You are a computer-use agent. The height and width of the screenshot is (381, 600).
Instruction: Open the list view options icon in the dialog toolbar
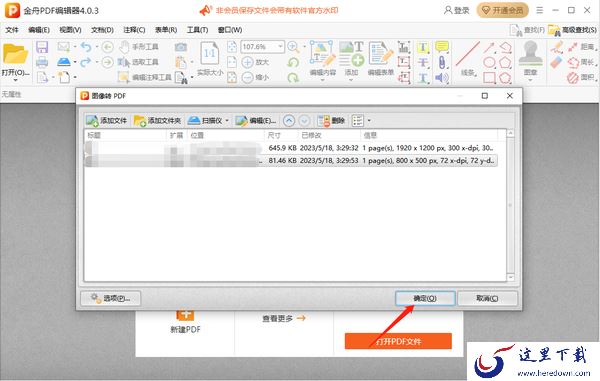[x=358, y=120]
